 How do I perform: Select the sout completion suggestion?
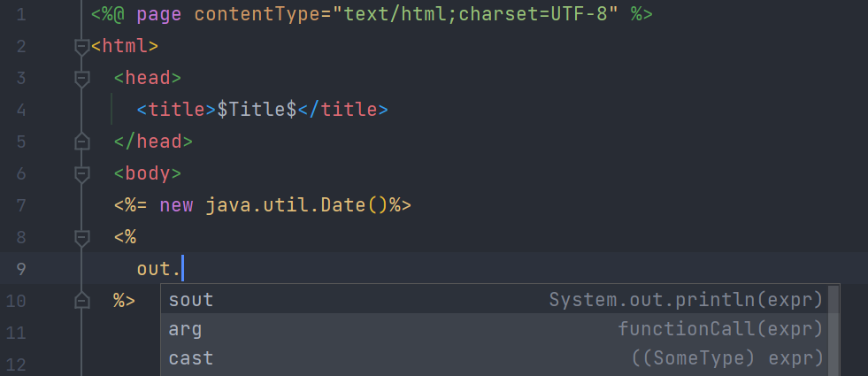495,300
